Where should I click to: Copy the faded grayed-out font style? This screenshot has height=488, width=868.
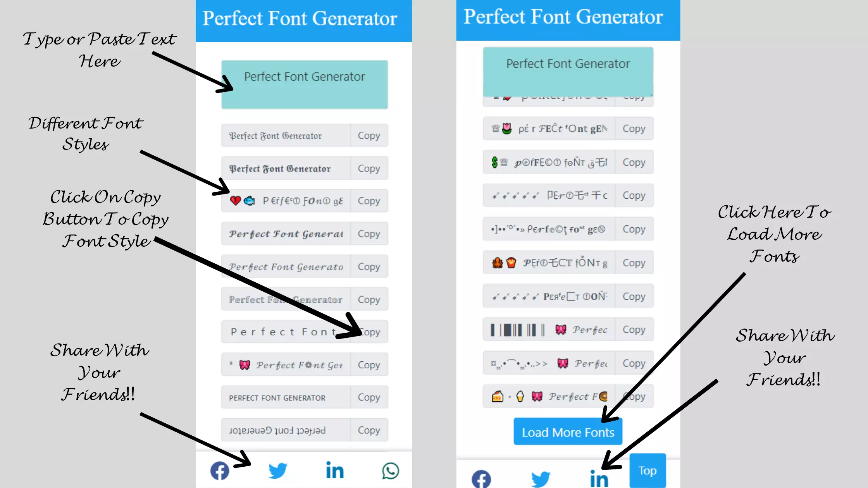coord(369,299)
